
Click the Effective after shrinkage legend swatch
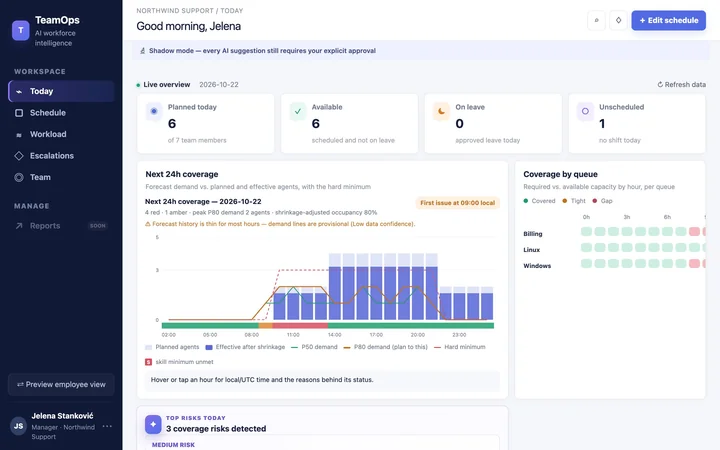209,348
